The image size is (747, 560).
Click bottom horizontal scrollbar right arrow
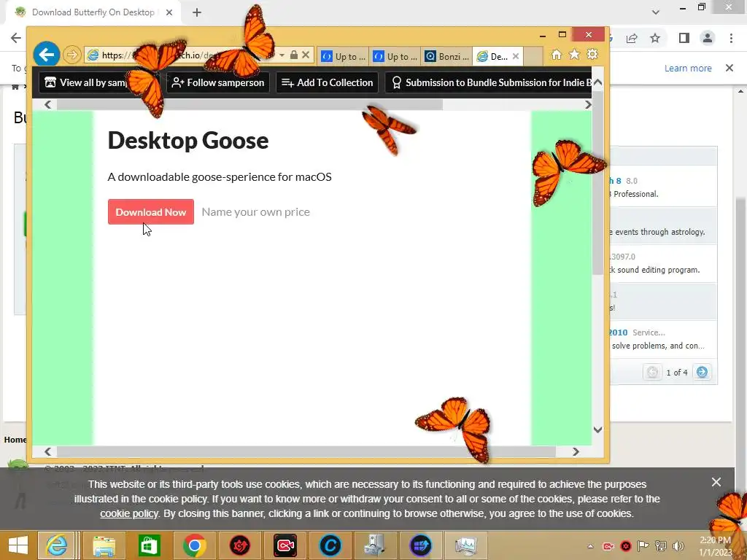[x=576, y=451]
